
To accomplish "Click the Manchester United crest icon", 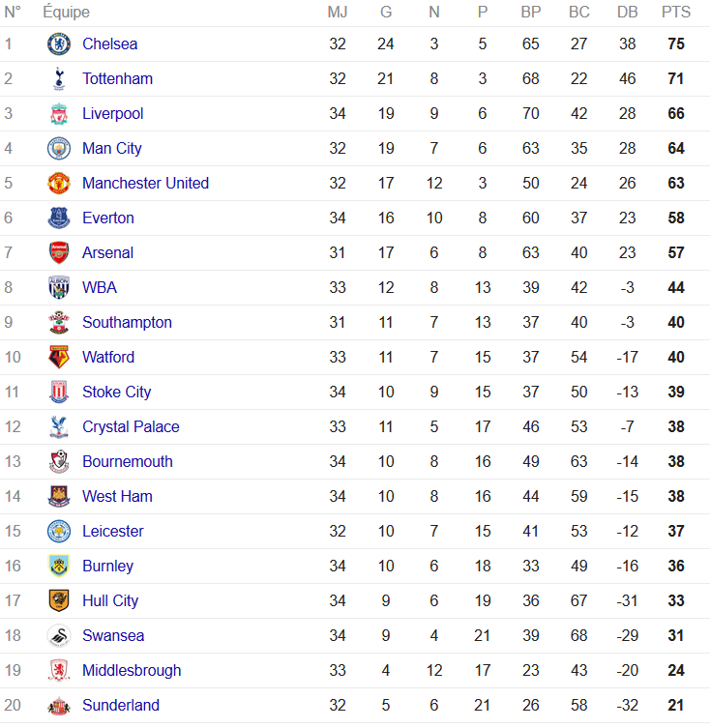I will coord(59,183).
